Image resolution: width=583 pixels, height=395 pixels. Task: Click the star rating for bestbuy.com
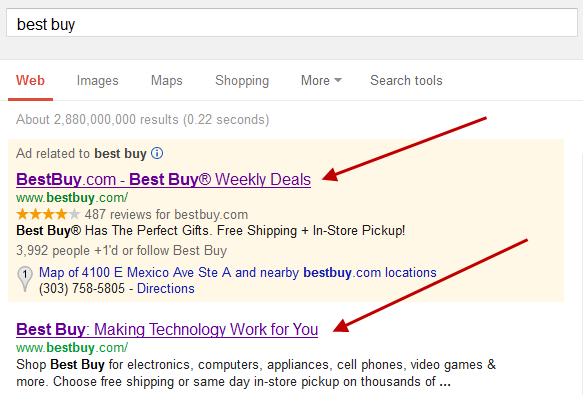(x=48, y=214)
